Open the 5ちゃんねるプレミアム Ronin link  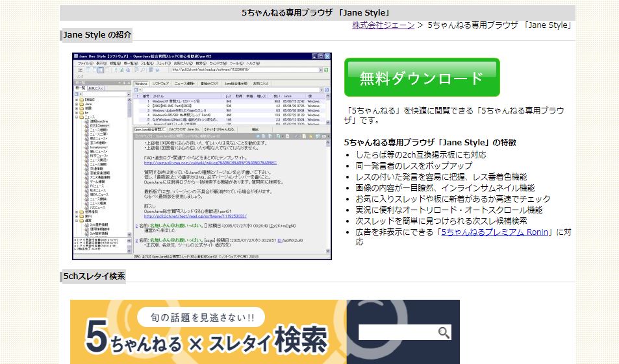point(495,232)
